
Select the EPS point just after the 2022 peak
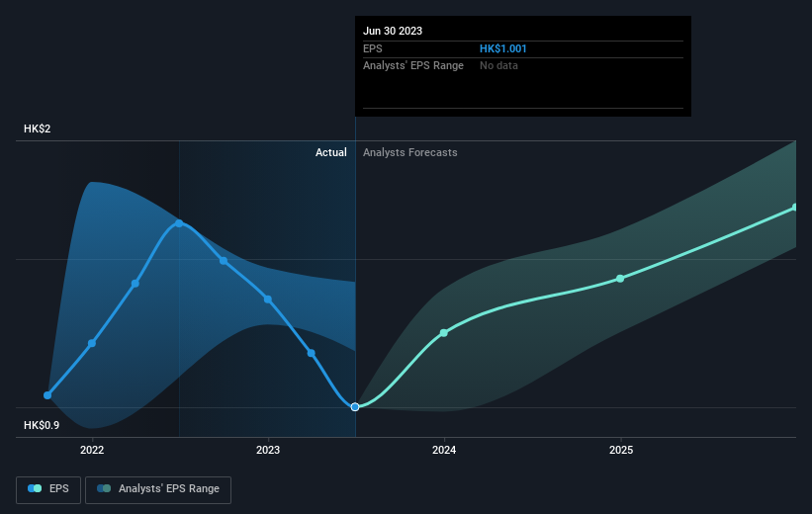(x=224, y=260)
